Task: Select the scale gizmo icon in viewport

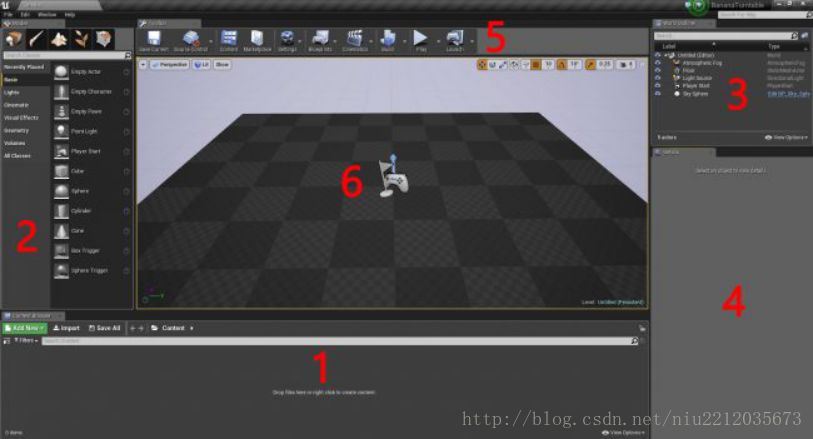Action: pos(503,65)
